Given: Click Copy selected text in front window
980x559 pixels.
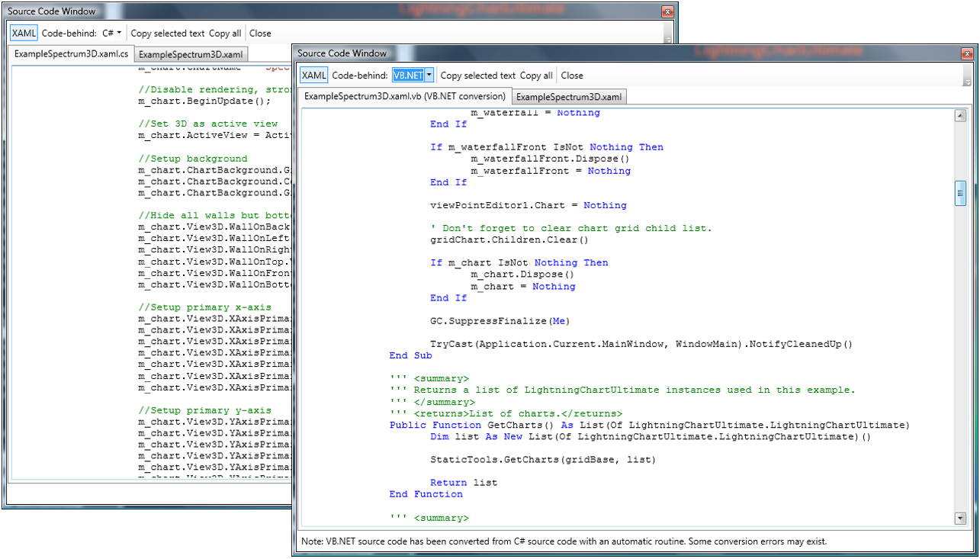Looking at the screenshot, I should click(478, 75).
